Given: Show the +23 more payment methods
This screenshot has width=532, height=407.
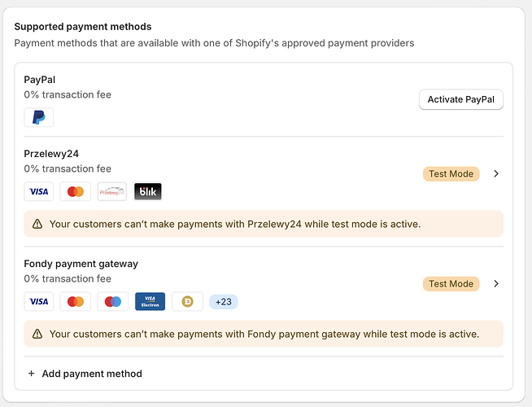Looking at the screenshot, I should tap(224, 301).
